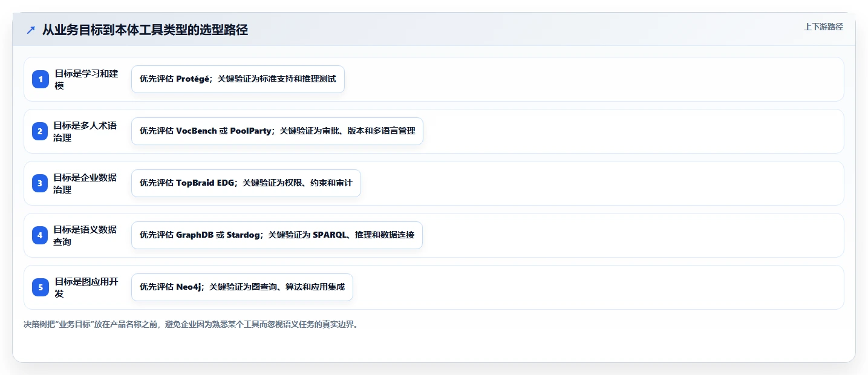Open the GraphDB or Stardog recommendation box
The height and width of the screenshot is (375, 868).
pyautogui.click(x=277, y=235)
